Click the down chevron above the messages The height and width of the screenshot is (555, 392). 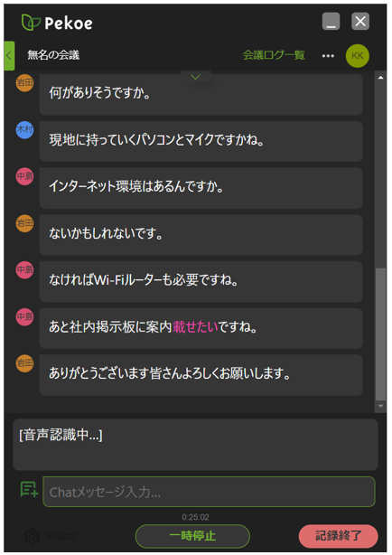(196, 77)
